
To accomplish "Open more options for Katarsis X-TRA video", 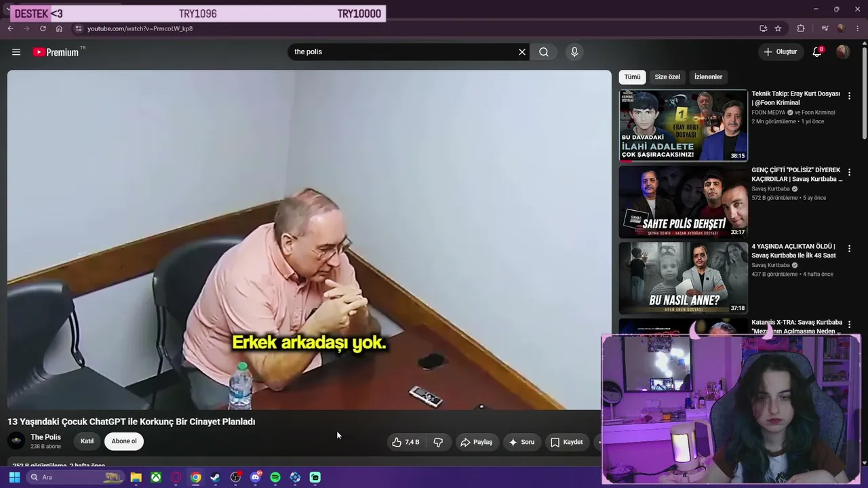I will tap(849, 325).
